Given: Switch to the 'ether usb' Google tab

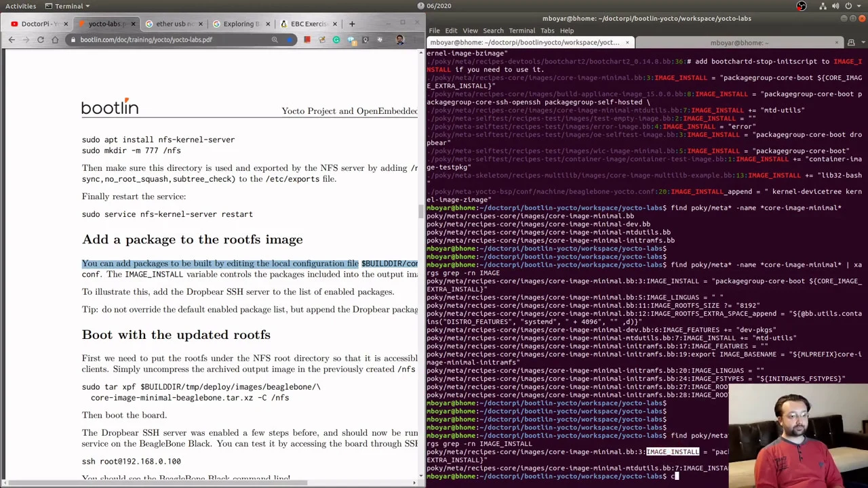Looking at the screenshot, I should (174, 24).
